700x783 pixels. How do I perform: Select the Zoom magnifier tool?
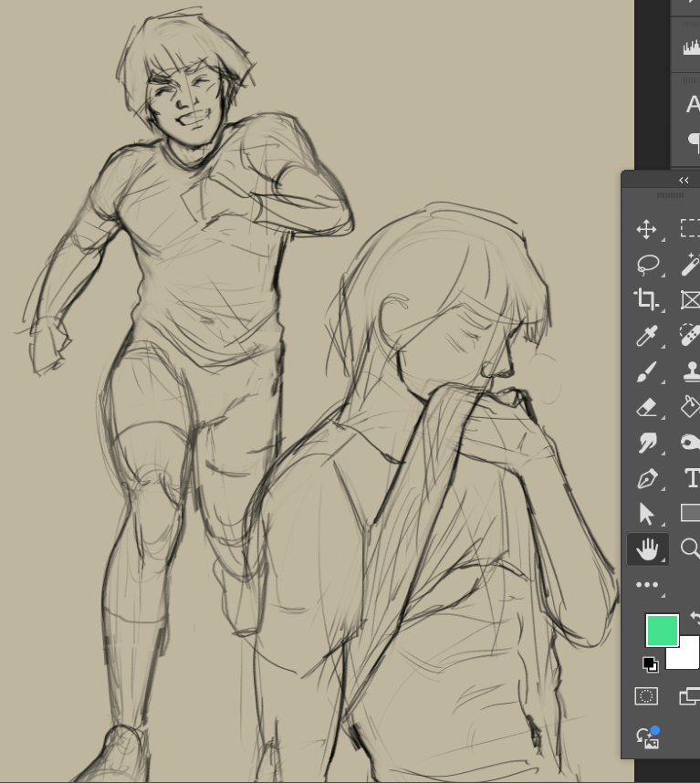click(691, 548)
